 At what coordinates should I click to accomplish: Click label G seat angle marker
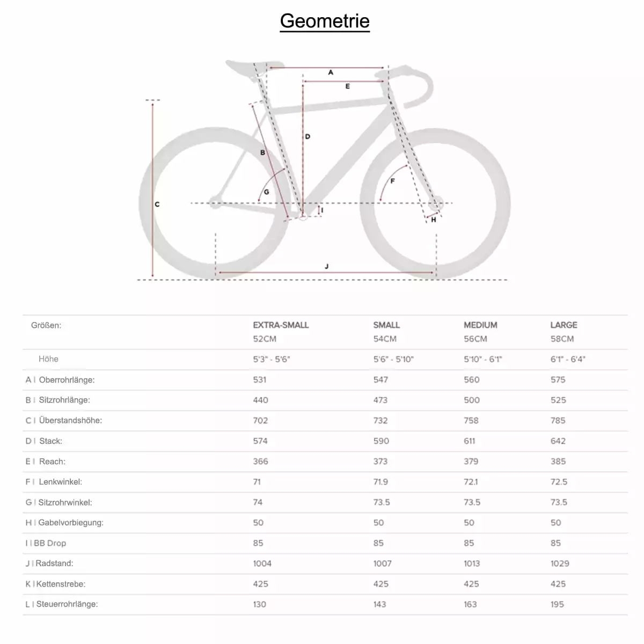point(266,192)
